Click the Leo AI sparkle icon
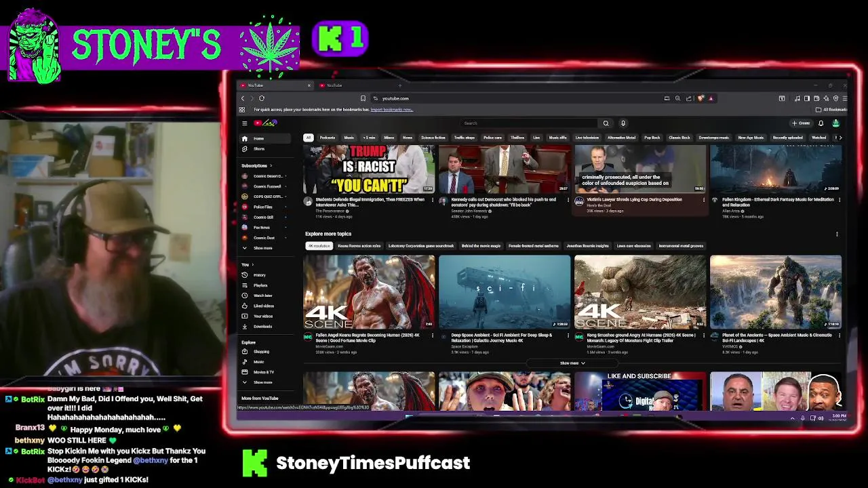 826,98
